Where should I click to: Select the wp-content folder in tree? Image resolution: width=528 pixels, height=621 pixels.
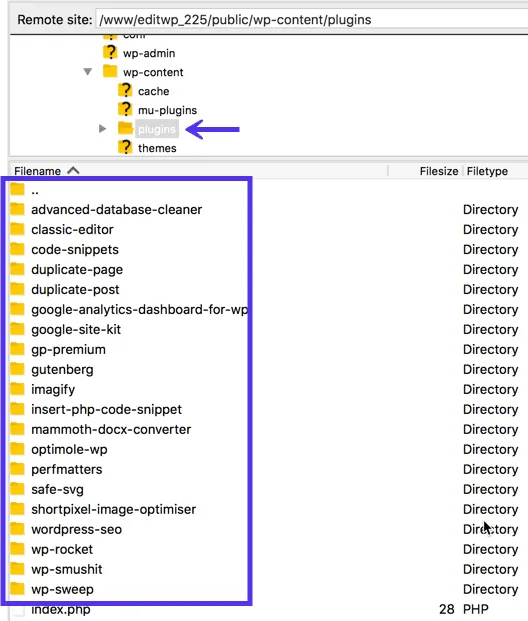pyautogui.click(x=153, y=72)
